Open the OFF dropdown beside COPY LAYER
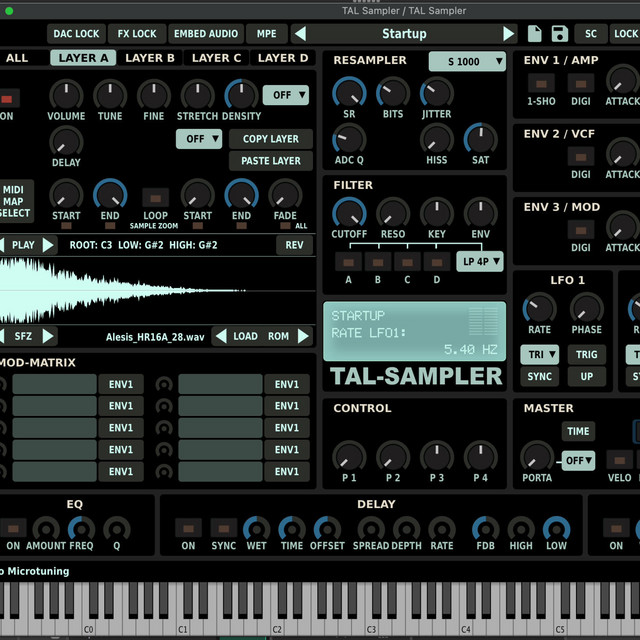 coord(199,139)
